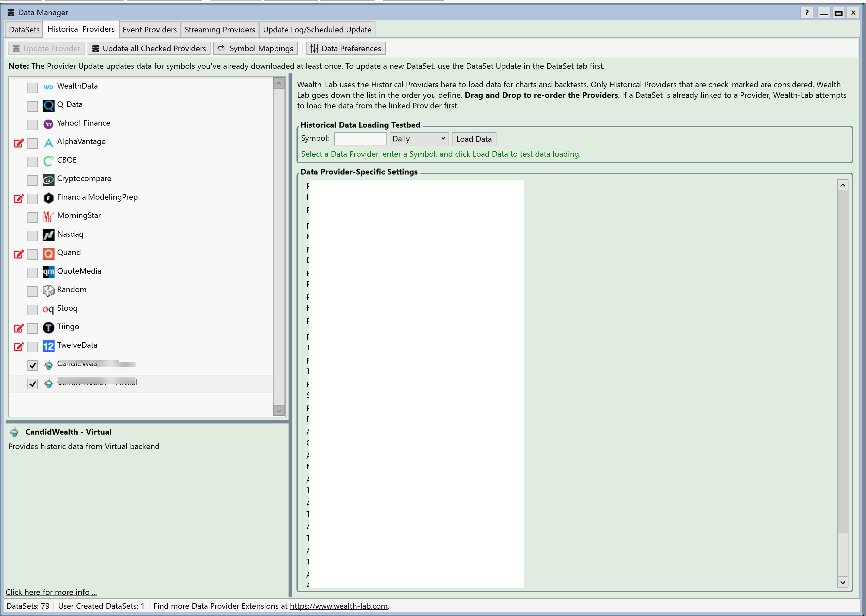This screenshot has width=866, height=616.
Task: Tick the Cryptocompare checkbox
Action: (33, 180)
